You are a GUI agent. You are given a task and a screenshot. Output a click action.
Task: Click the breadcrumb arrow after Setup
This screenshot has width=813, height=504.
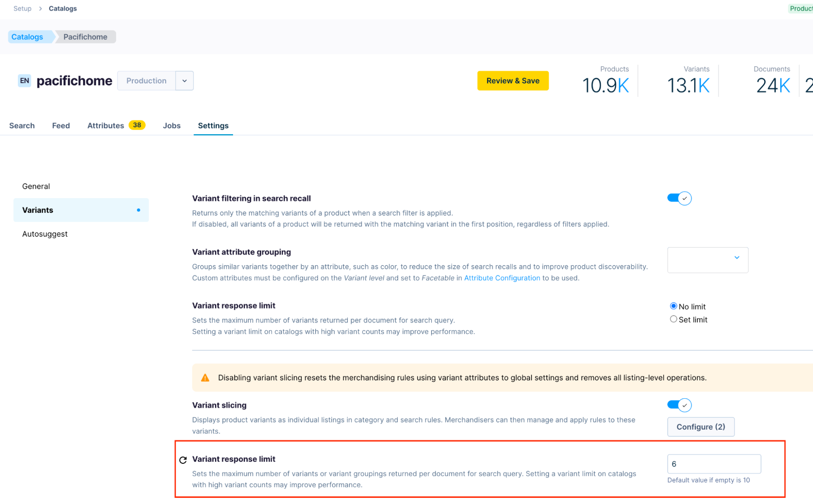click(x=40, y=9)
